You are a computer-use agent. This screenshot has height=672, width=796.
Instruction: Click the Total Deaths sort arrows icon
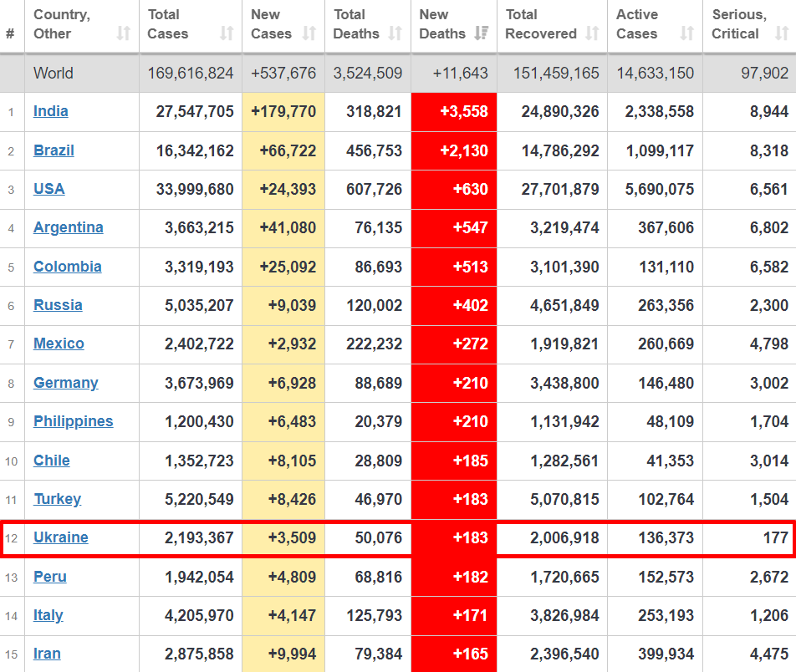coord(395,33)
